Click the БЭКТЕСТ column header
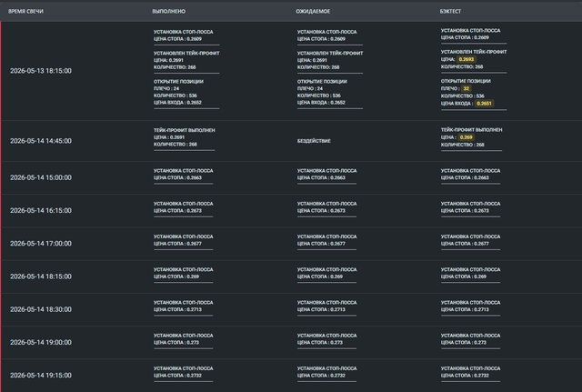 (450, 11)
